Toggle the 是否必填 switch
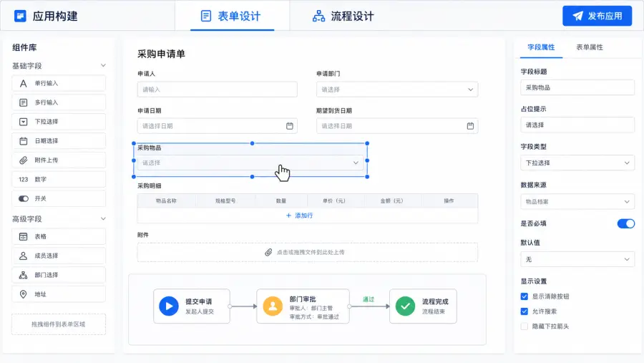Image resolution: width=644 pixels, height=363 pixels. tap(626, 223)
